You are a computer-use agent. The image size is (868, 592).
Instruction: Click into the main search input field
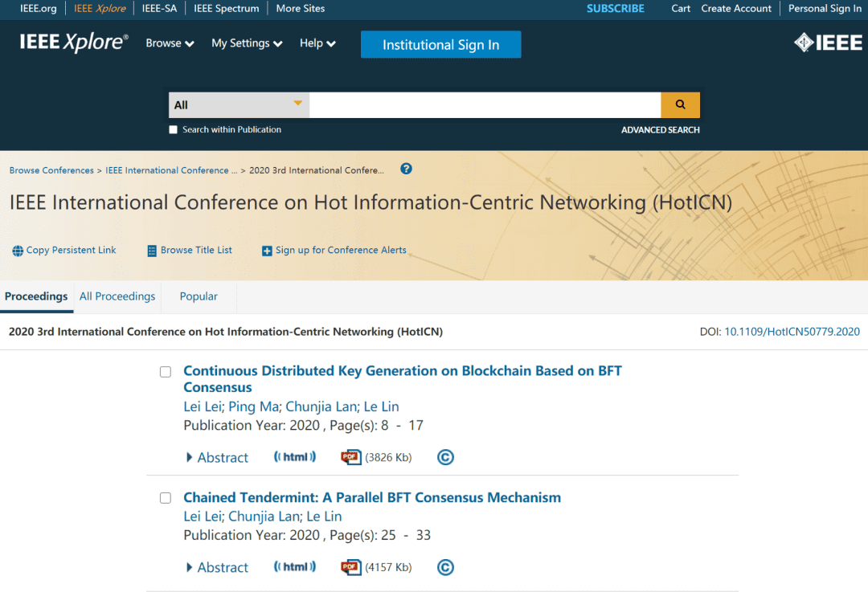(485, 104)
